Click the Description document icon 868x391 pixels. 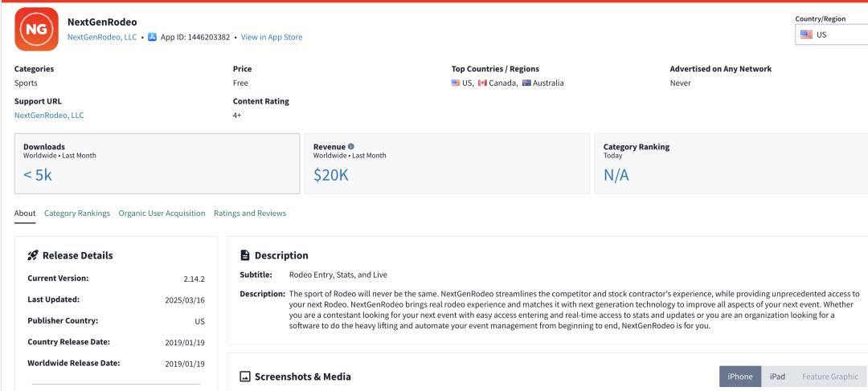coord(244,255)
